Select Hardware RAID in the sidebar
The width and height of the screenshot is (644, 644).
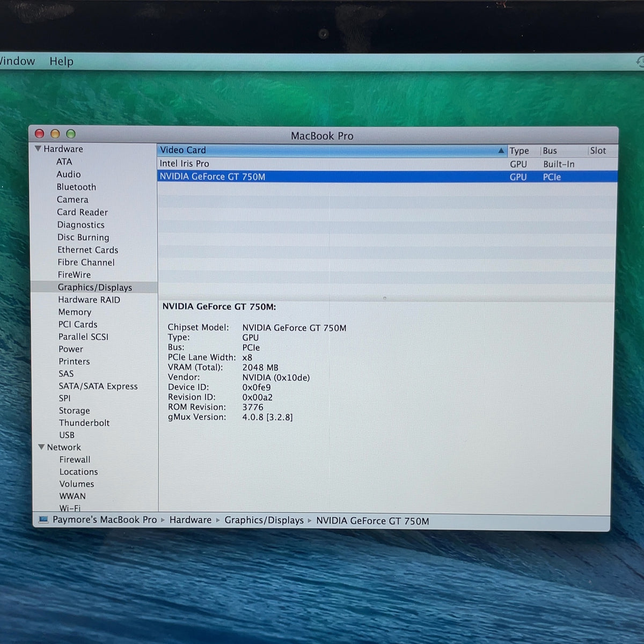(x=89, y=299)
